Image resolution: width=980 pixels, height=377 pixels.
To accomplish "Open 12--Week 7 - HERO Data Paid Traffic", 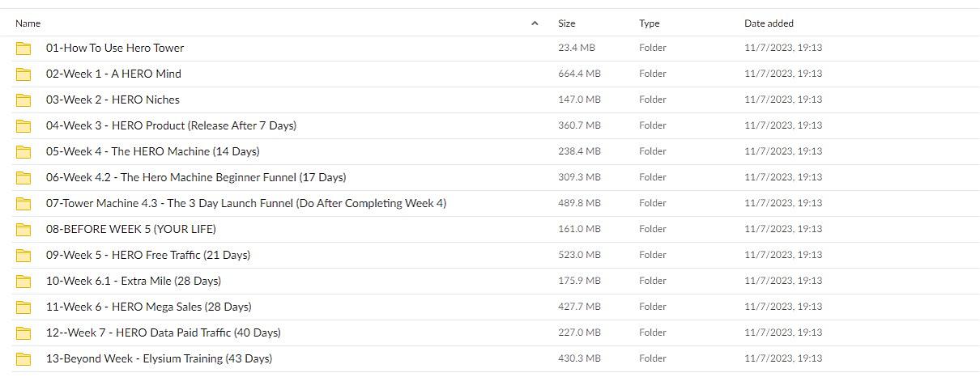I will [164, 333].
